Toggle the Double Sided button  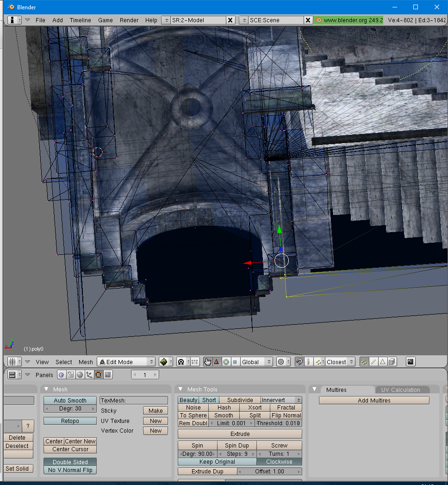click(70, 462)
